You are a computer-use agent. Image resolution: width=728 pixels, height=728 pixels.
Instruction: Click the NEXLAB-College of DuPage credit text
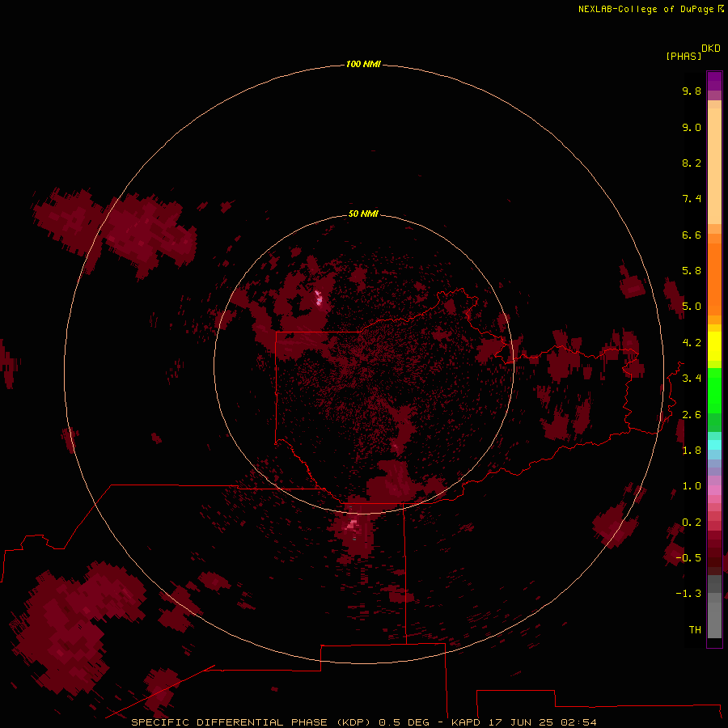click(x=647, y=9)
